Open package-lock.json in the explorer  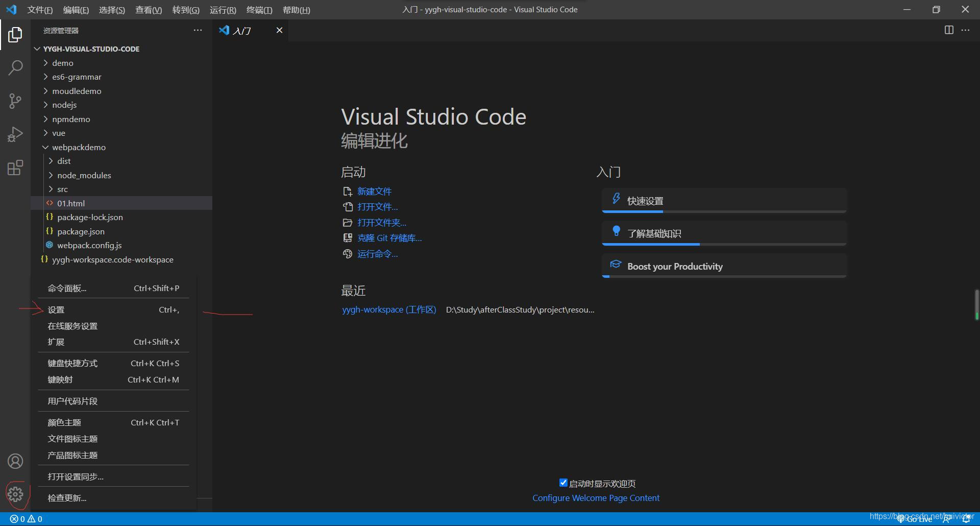pyautogui.click(x=121, y=218)
